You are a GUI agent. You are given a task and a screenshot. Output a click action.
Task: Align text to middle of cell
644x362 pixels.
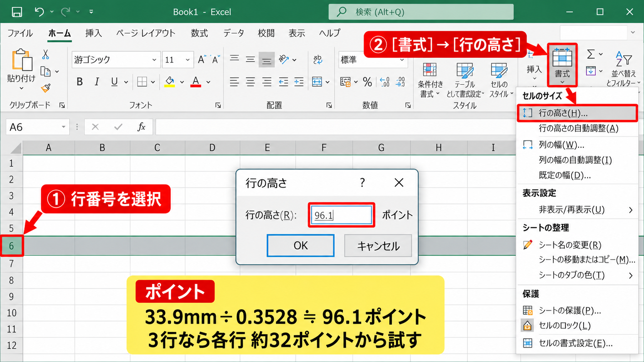pyautogui.click(x=250, y=59)
